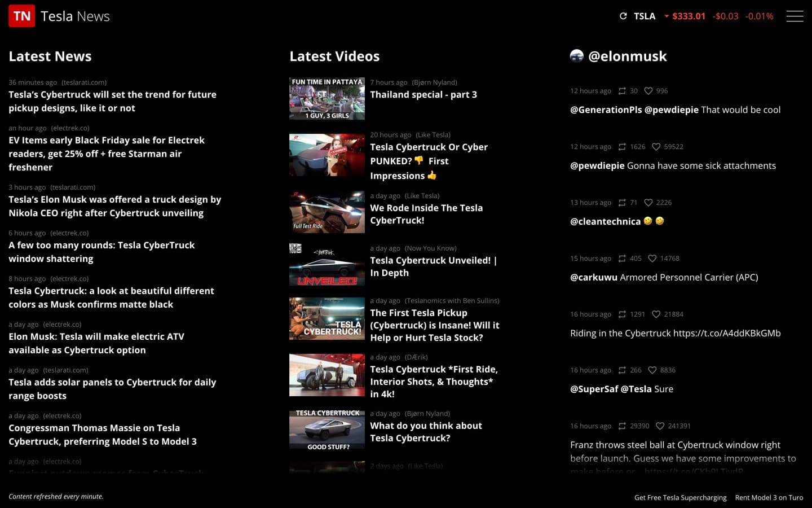The image size is (812, 508).
Task: Click the red TN logo icon
Action: point(21,16)
